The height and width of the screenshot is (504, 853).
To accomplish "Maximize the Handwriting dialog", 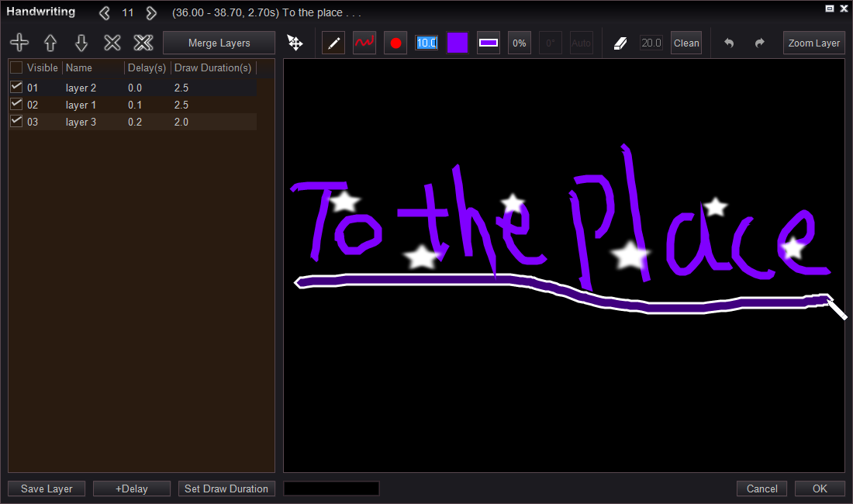I will click(830, 9).
